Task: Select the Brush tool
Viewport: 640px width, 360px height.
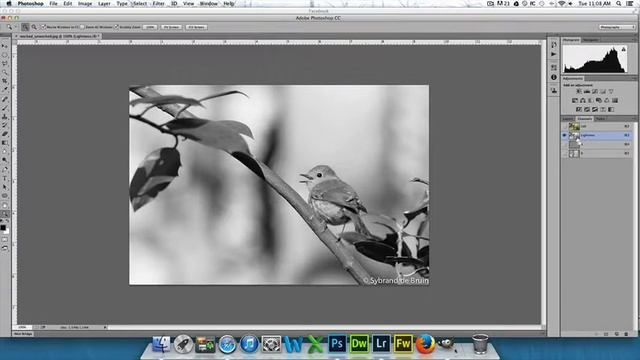Action: pyautogui.click(x=5, y=108)
